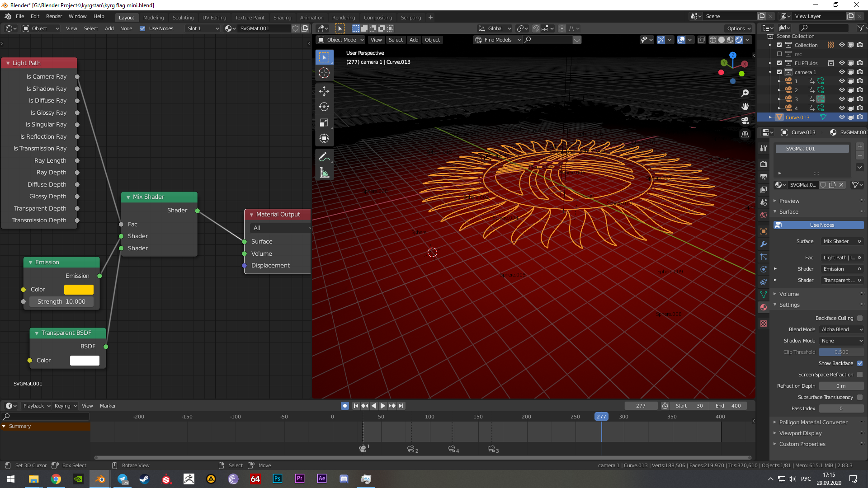This screenshot has height=488, width=868.
Task: Enable Subsurface Translucency checkbox
Action: point(860,397)
